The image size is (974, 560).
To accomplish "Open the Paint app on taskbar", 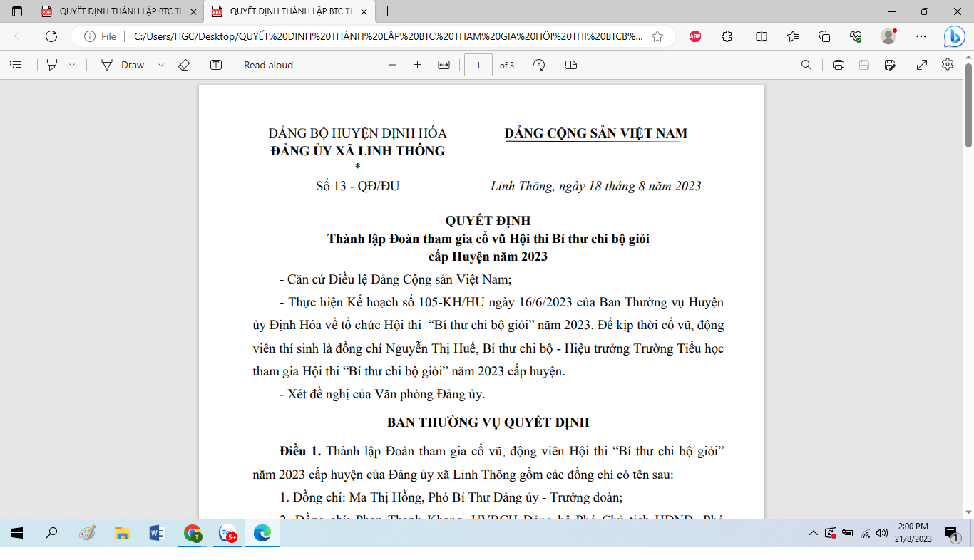I will 87,533.
